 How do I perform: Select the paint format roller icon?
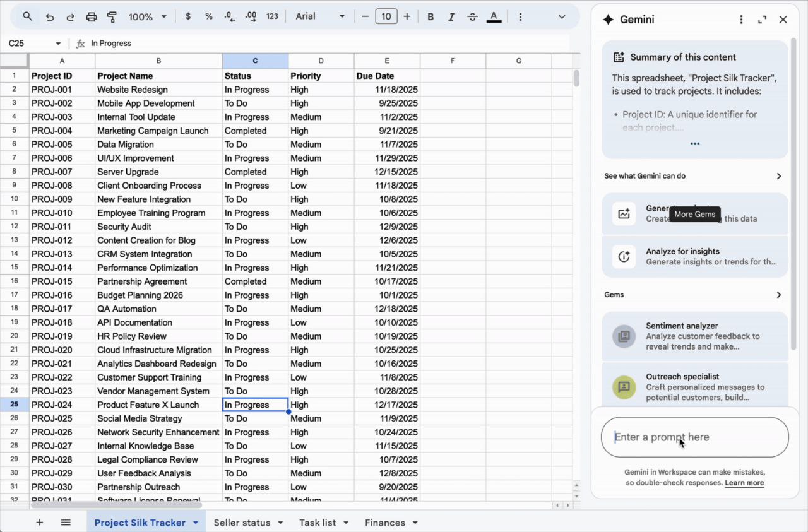(112, 17)
